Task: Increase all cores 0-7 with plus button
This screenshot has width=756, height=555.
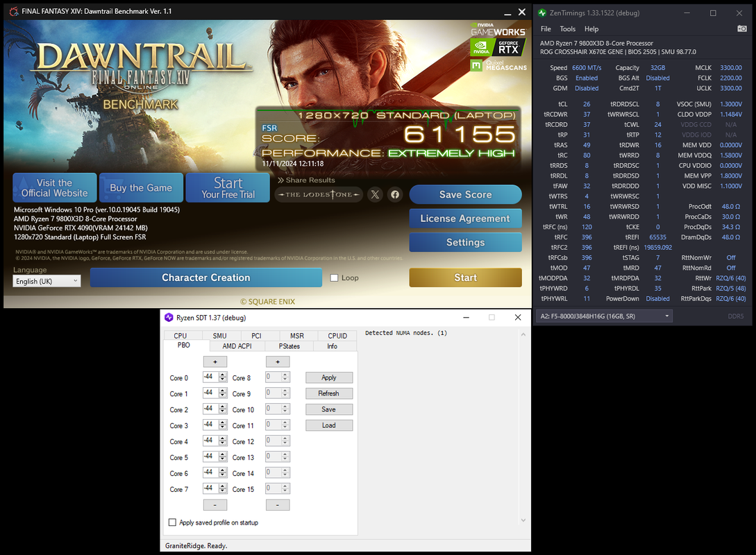Action: point(215,362)
